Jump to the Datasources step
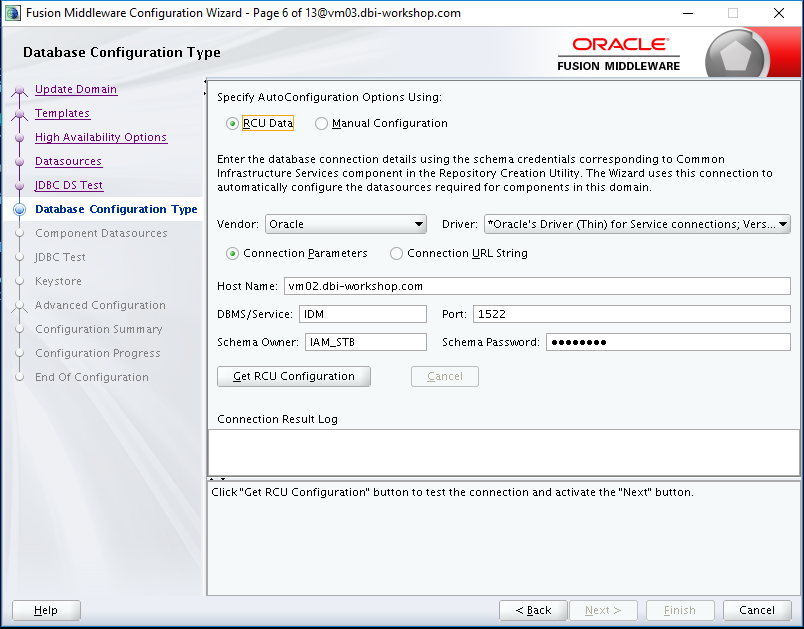This screenshot has height=629, width=804. [x=68, y=161]
